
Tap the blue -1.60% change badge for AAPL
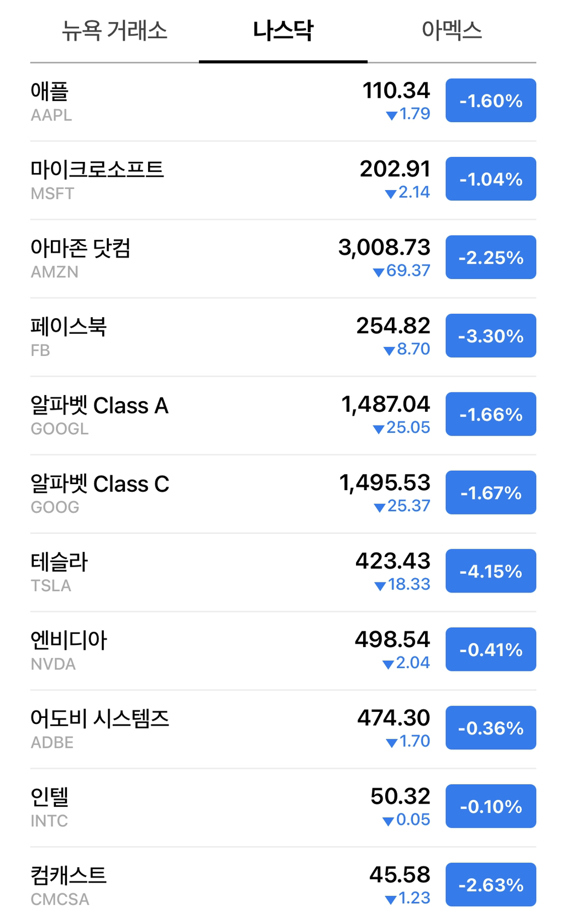pyautogui.click(x=490, y=100)
